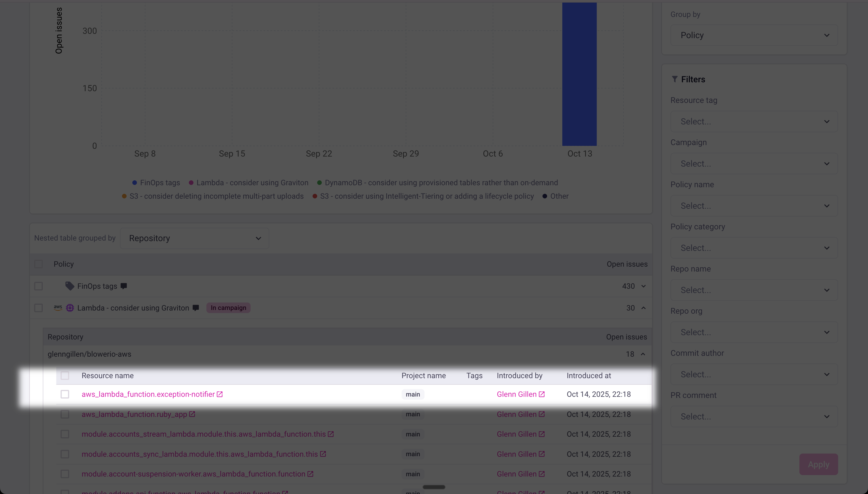Collapse the glenngillen/blowerio-aws repository row
Image resolution: width=868 pixels, height=494 pixels.
click(643, 354)
